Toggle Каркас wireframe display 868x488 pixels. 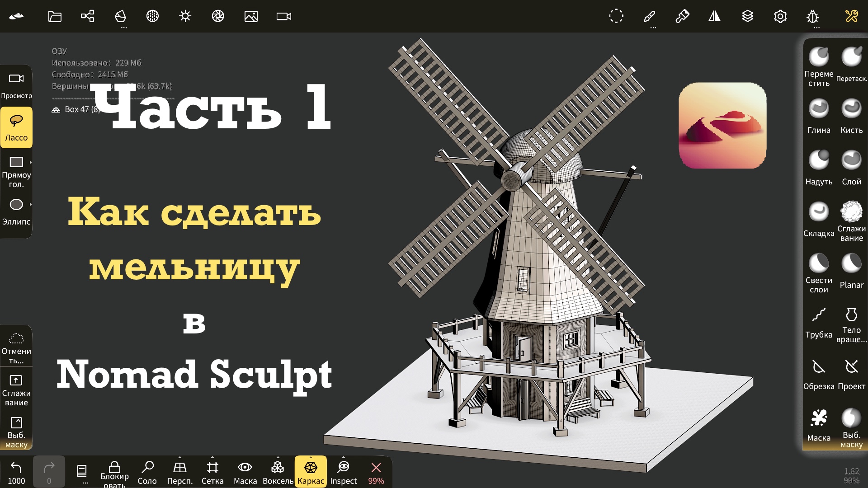click(311, 472)
